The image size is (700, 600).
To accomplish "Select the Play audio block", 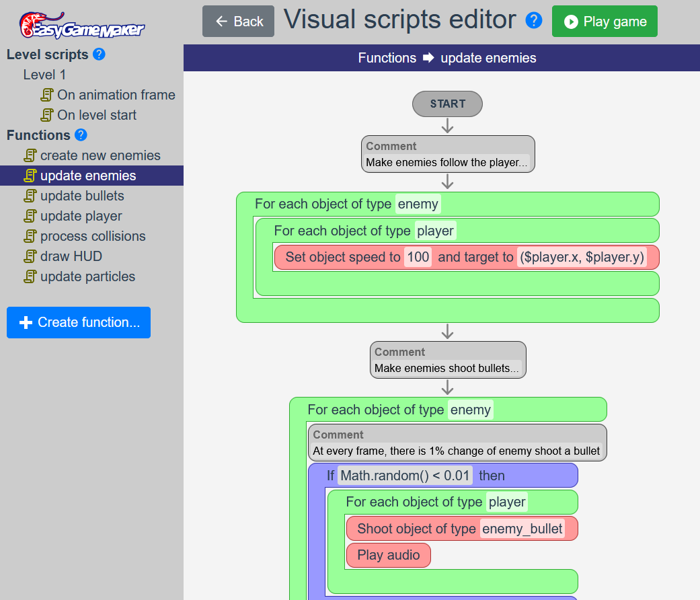I will [x=388, y=556].
